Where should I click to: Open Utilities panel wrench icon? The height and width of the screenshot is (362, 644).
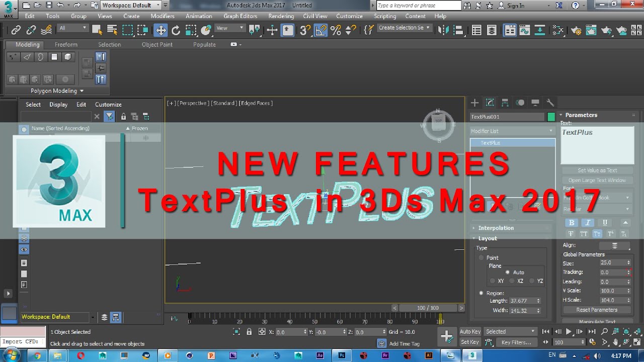[550, 103]
